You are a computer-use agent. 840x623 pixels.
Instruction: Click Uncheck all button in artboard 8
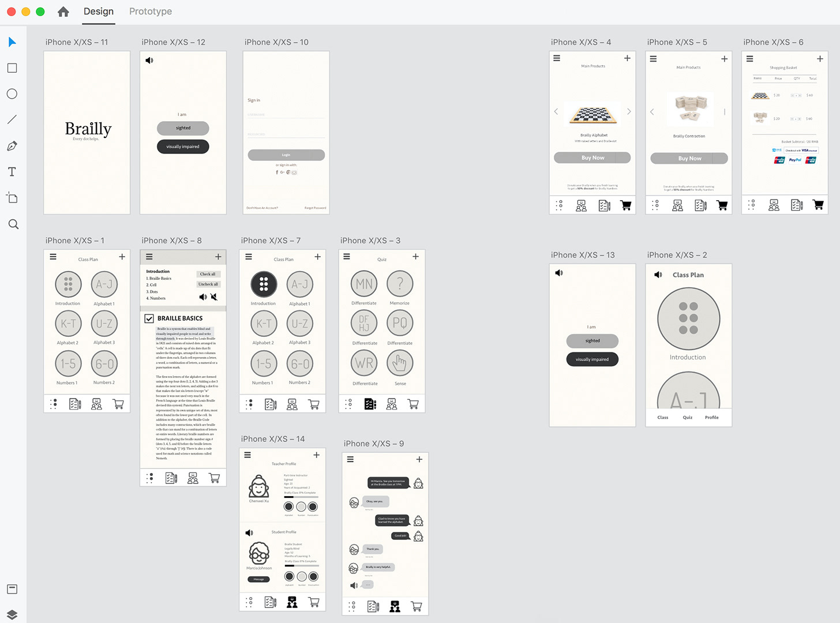point(208,284)
